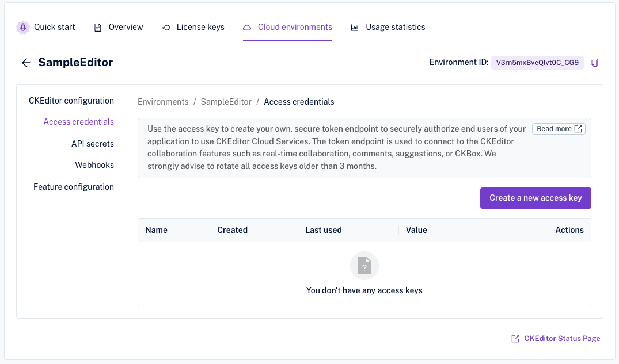The height and width of the screenshot is (364, 619).
Task: Select Access credentials in the sidebar
Action: pyautogui.click(x=78, y=122)
